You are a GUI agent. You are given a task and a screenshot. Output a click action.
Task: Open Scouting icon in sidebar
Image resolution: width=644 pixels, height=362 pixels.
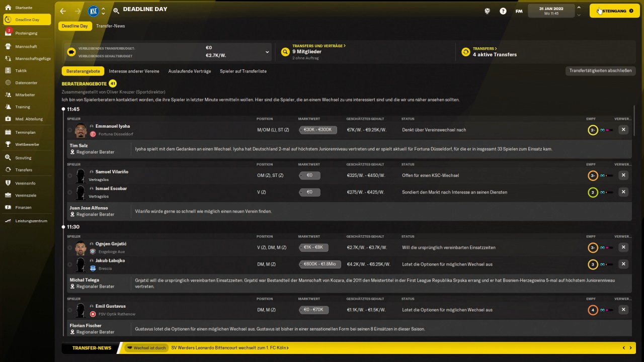[8, 158]
